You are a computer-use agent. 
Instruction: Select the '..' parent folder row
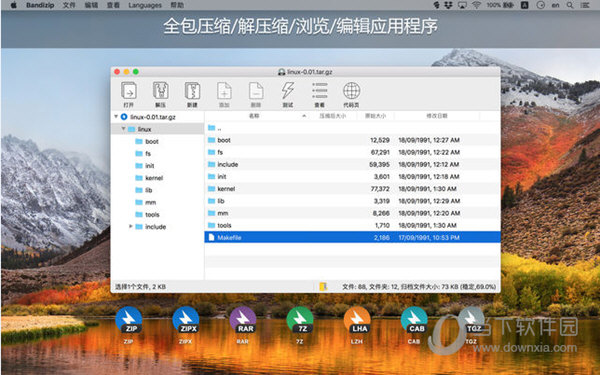point(352,128)
